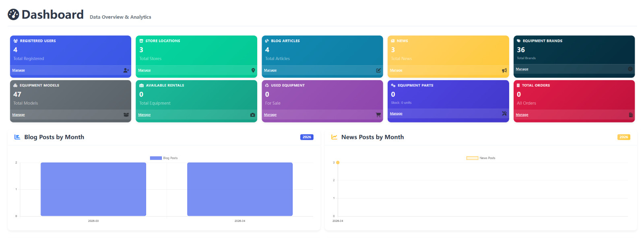Click the add-user icon on Registered Users card
Viewport: 644px width, 238px height.
click(x=126, y=70)
